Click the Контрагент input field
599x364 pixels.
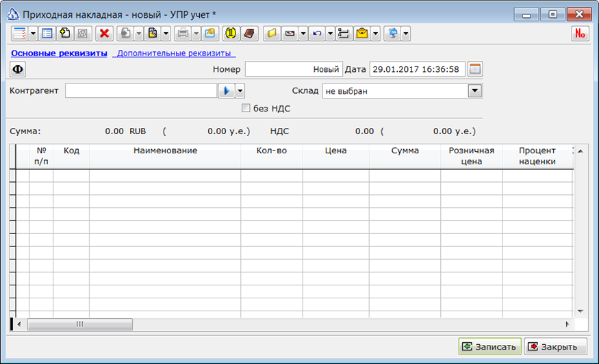click(141, 91)
